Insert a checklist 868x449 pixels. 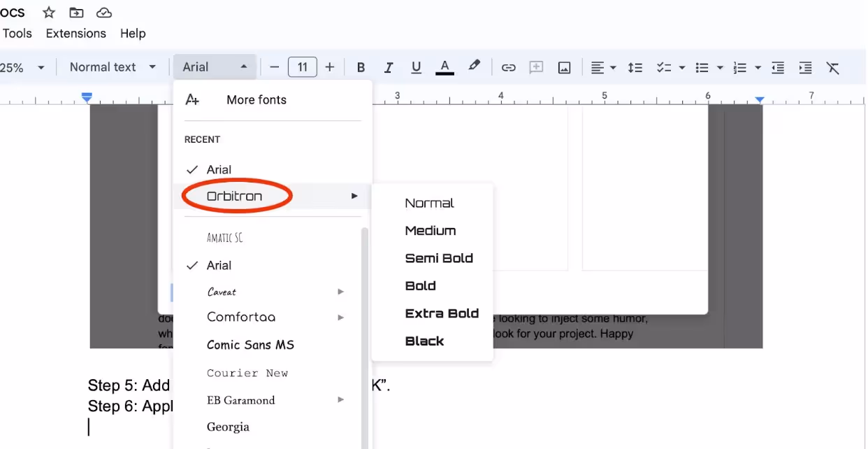pyautogui.click(x=663, y=67)
